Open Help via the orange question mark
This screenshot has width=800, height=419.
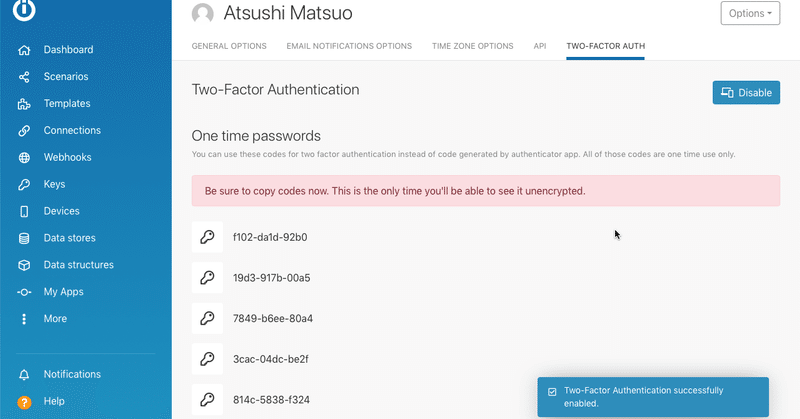click(24, 402)
